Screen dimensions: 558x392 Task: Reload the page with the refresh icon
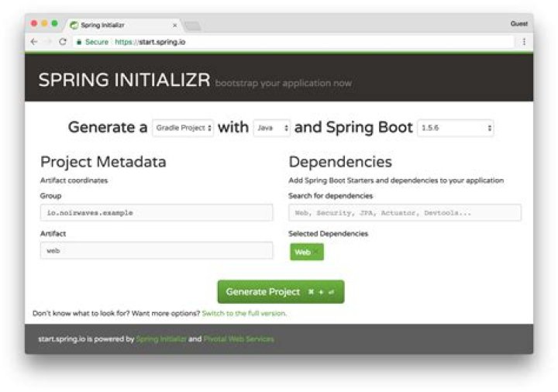63,42
